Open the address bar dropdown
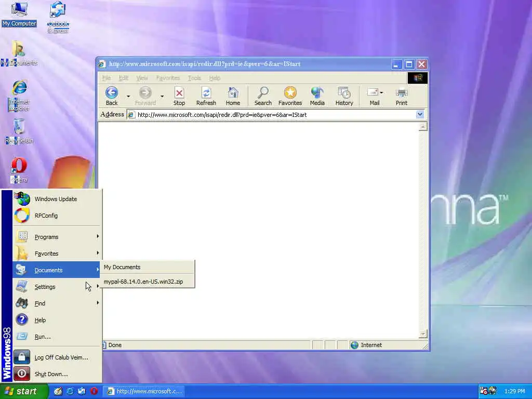The image size is (532, 399). coord(420,114)
